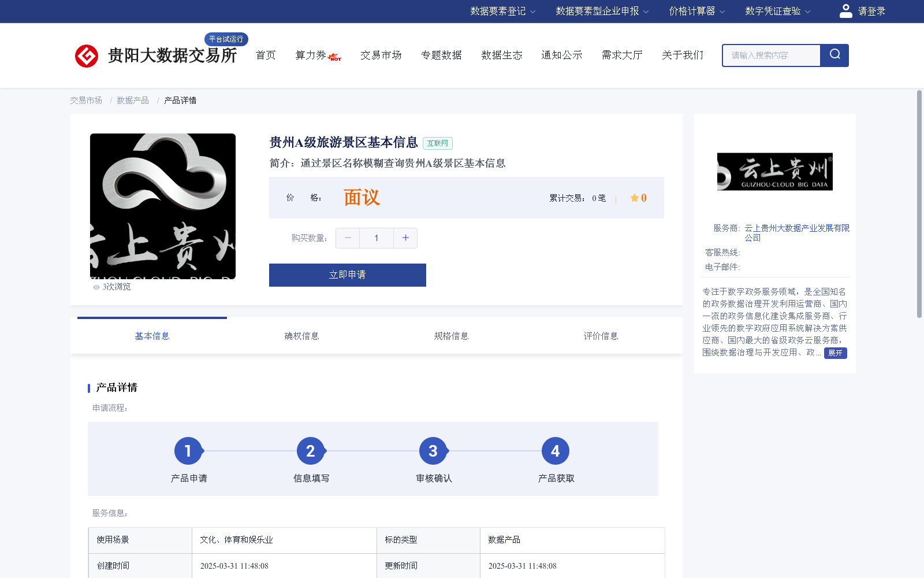Expand 数据要素型企业申报 dropdown
Viewport: 924px width, 578px height.
tap(602, 11)
